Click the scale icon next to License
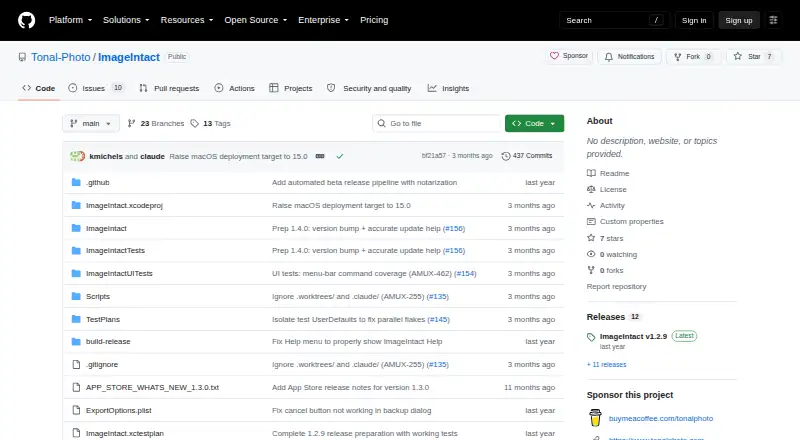This screenshot has width=800, height=440. (x=591, y=189)
